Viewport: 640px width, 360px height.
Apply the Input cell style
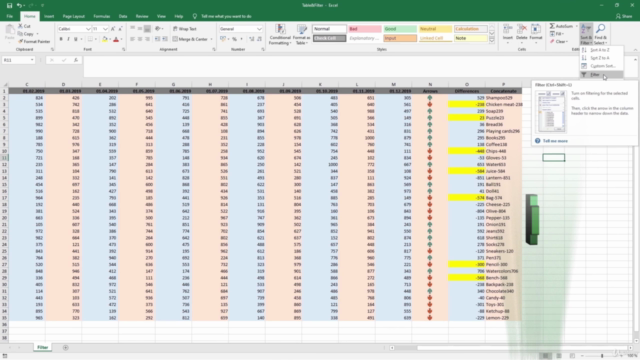(400, 38)
